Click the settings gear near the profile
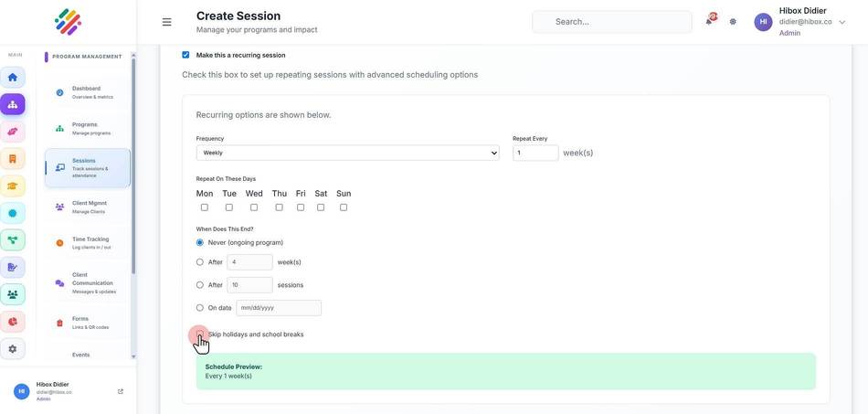This screenshot has width=868, height=414. point(733,22)
